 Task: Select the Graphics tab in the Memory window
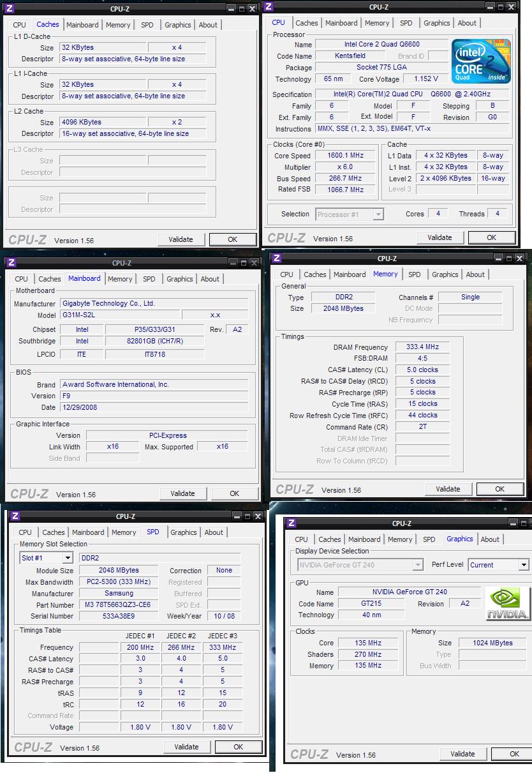pyautogui.click(x=445, y=274)
